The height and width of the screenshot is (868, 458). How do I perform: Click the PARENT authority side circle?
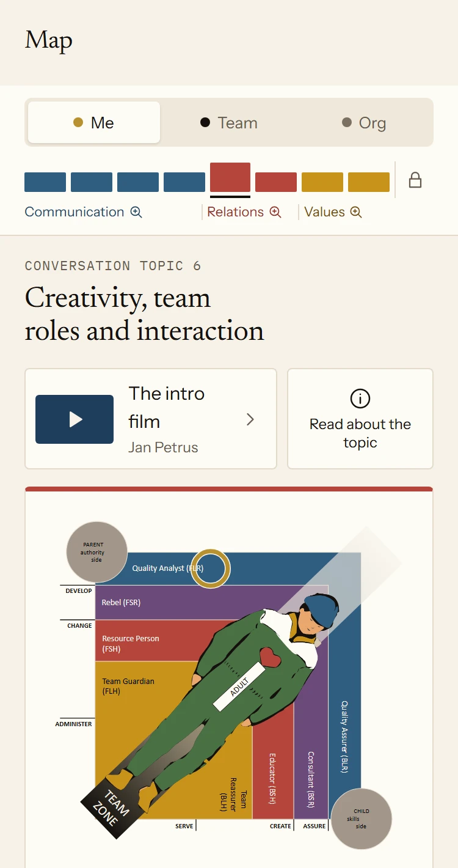click(x=96, y=552)
